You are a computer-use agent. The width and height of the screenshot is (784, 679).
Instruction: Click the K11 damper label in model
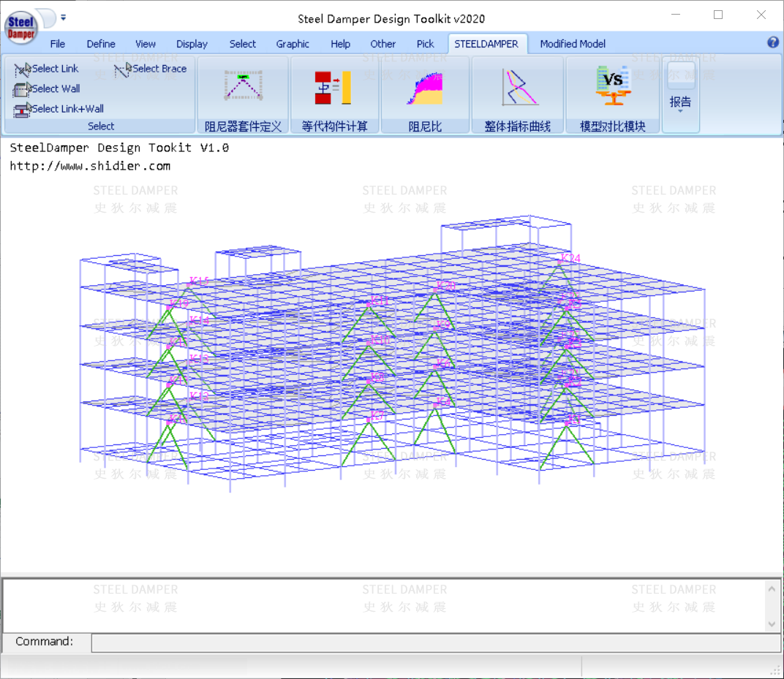(x=379, y=301)
